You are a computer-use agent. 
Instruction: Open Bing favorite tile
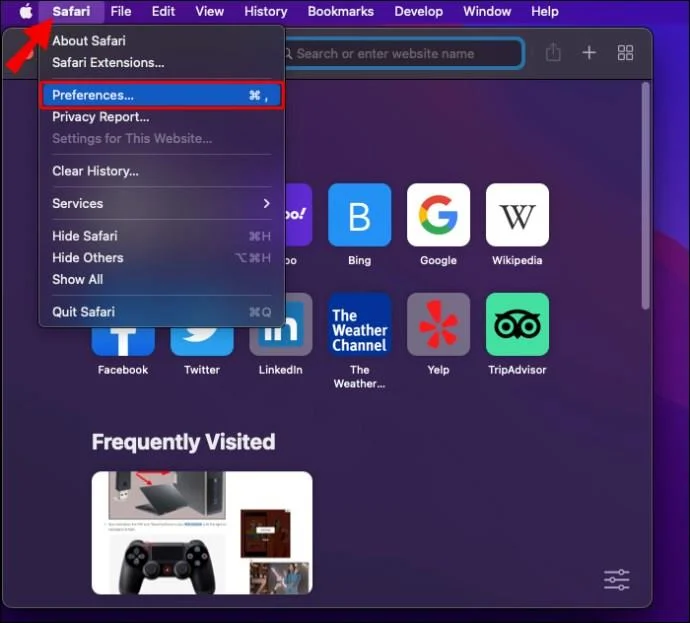click(360, 215)
